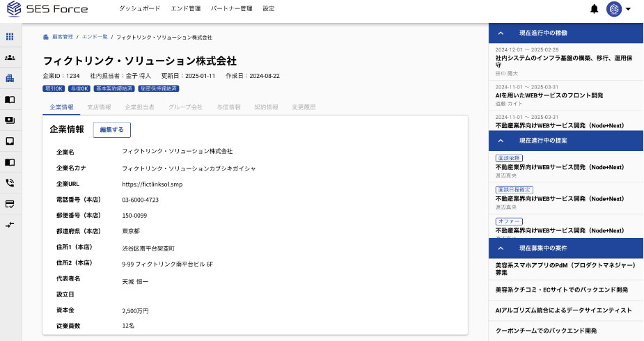Switch to the 変更履歴 tab
This screenshot has width=644, height=341.
pyautogui.click(x=304, y=107)
